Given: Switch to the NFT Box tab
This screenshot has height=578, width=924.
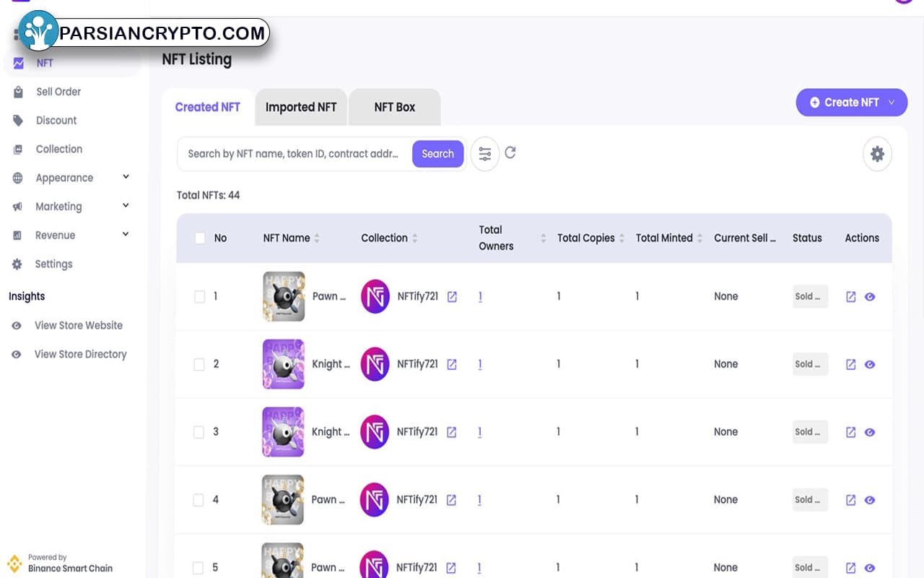Looking at the screenshot, I should pos(394,107).
